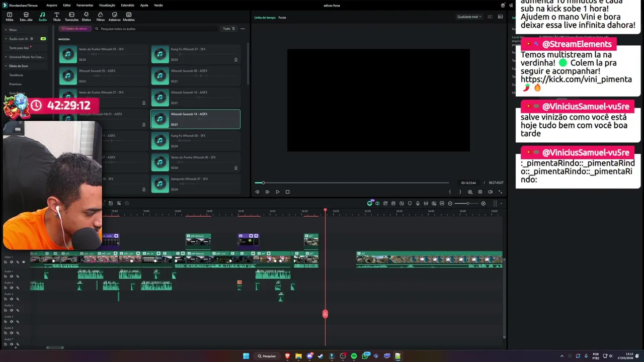Click the timeline horizontal scrollbar
Image resolution: width=644 pixels, height=362 pixels.
coord(55,347)
